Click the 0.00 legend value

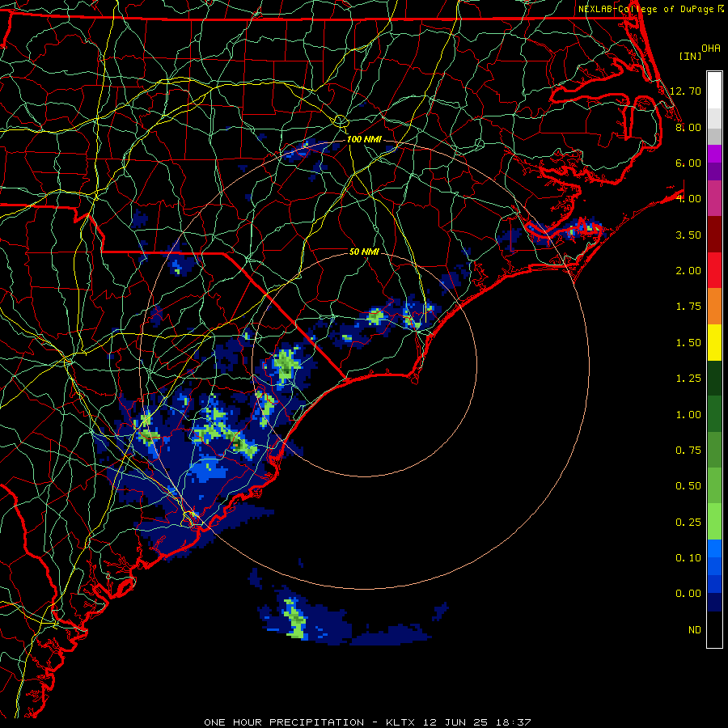point(688,594)
